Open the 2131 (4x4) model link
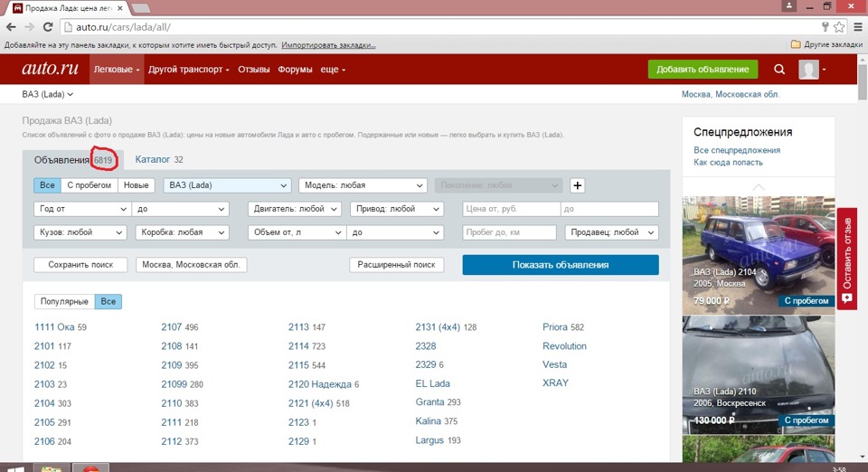This screenshot has height=472, width=868. click(x=438, y=327)
